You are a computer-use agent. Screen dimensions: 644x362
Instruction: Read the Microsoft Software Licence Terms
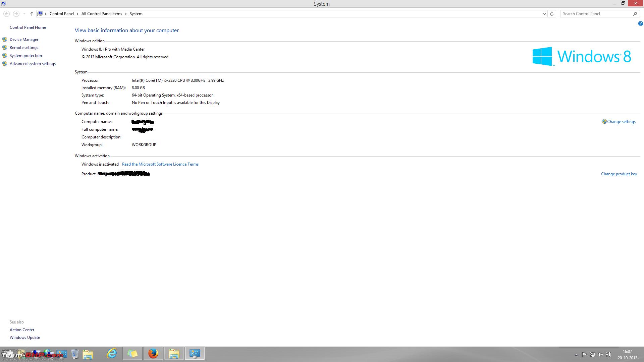[x=160, y=164]
